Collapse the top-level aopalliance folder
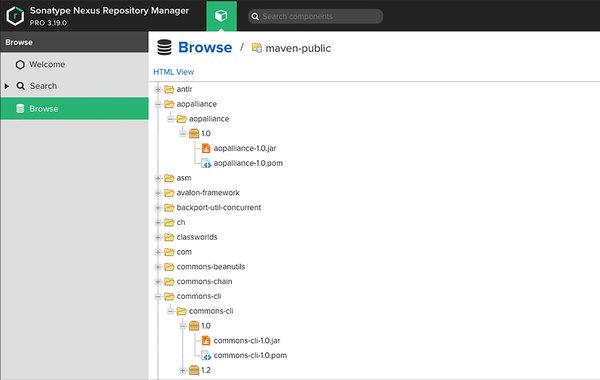The width and height of the screenshot is (600, 380). point(158,104)
